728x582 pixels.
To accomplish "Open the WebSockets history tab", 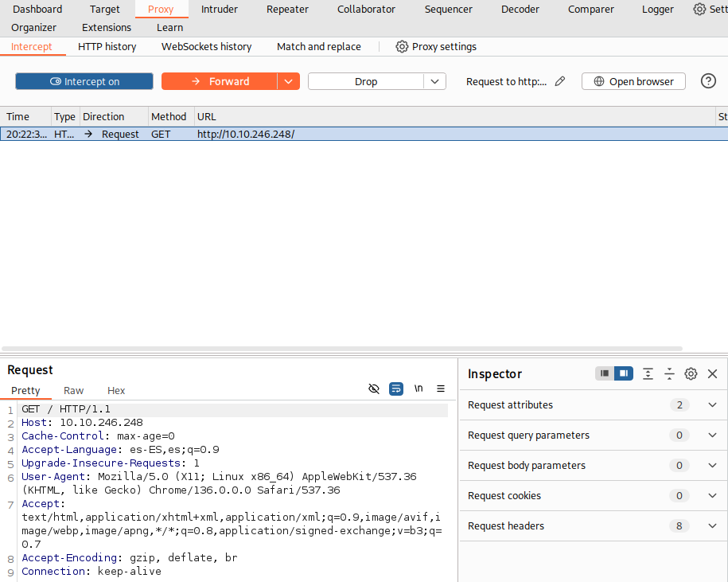I will [x=206, y=47].
